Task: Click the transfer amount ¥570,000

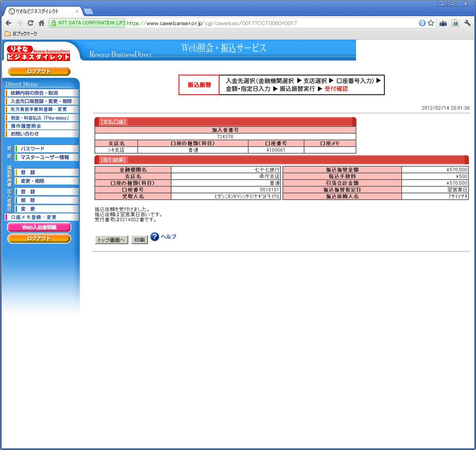Action: 435,170
